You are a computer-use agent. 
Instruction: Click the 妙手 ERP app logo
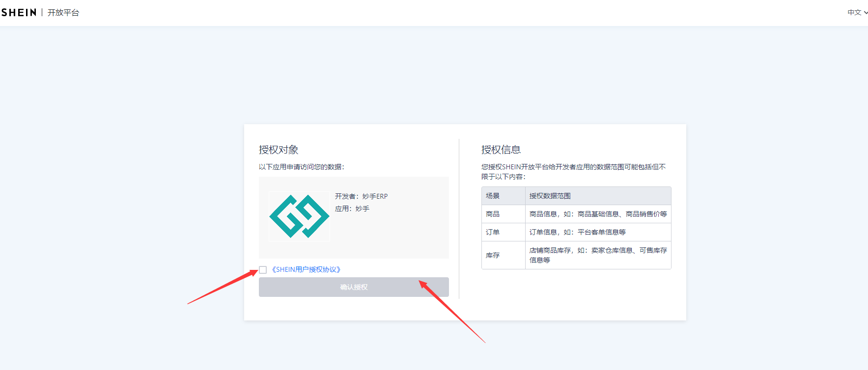(299, 216)
